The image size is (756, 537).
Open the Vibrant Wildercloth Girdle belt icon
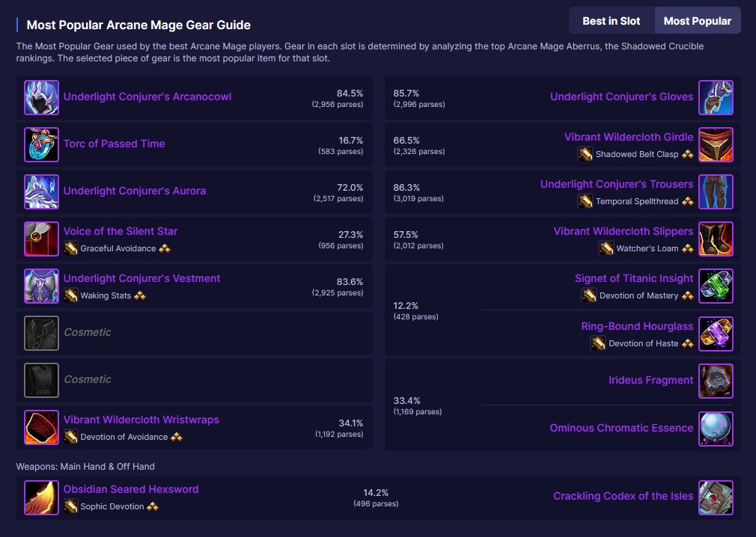(x=716, y=144)
